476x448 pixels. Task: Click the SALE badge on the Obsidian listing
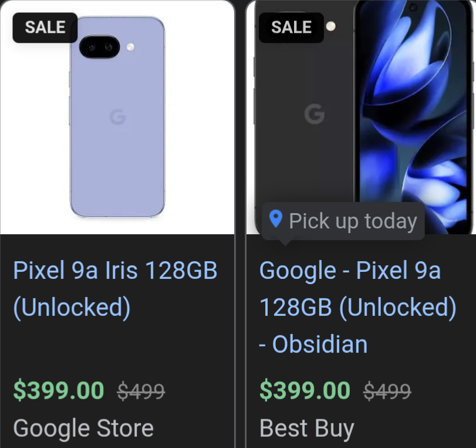(291, 28)
